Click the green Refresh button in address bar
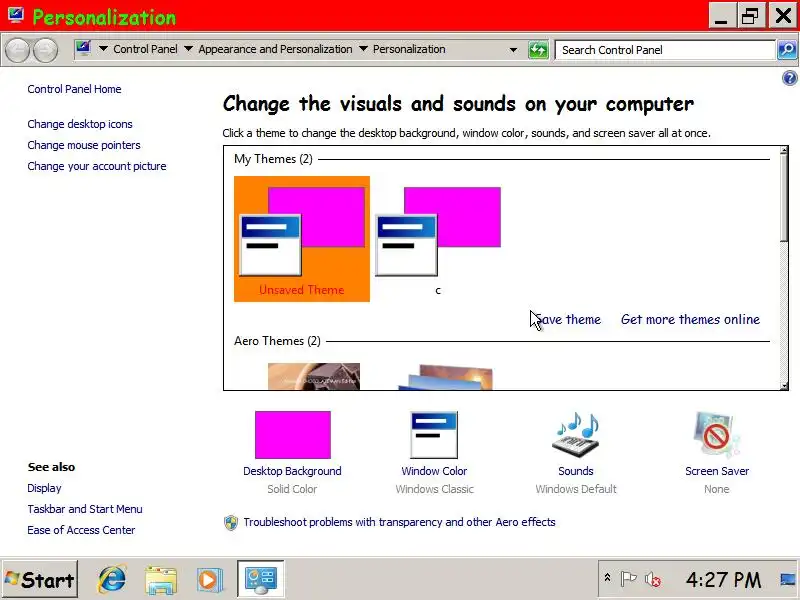This screenshot has height=600, width=800. tap(538, 49)
